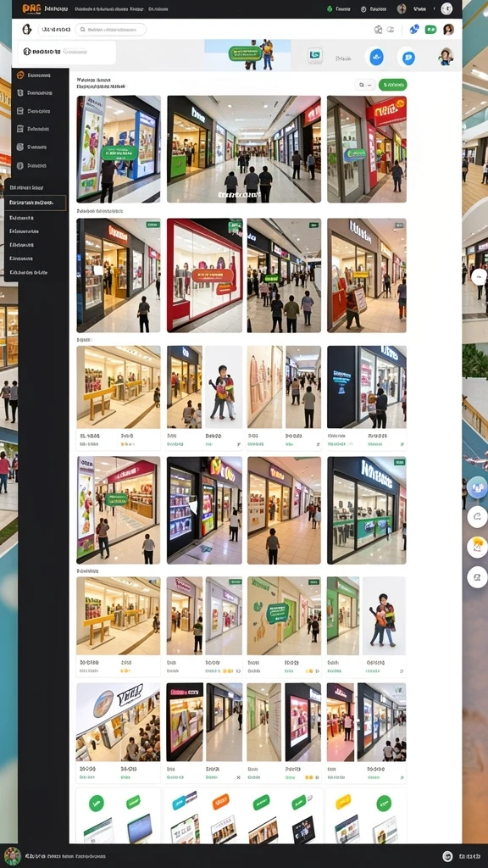Open the first storefront thumbnail in the top row
488x868 pixels.
[119, 149]
